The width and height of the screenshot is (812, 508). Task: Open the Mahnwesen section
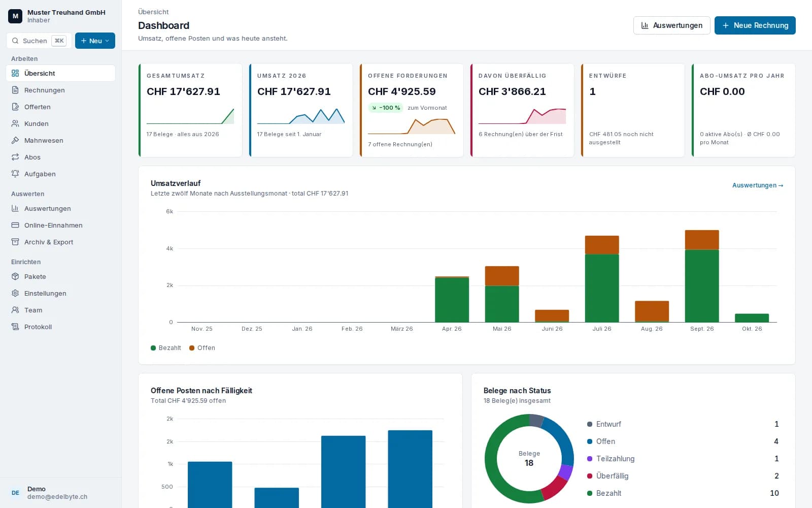61,140
